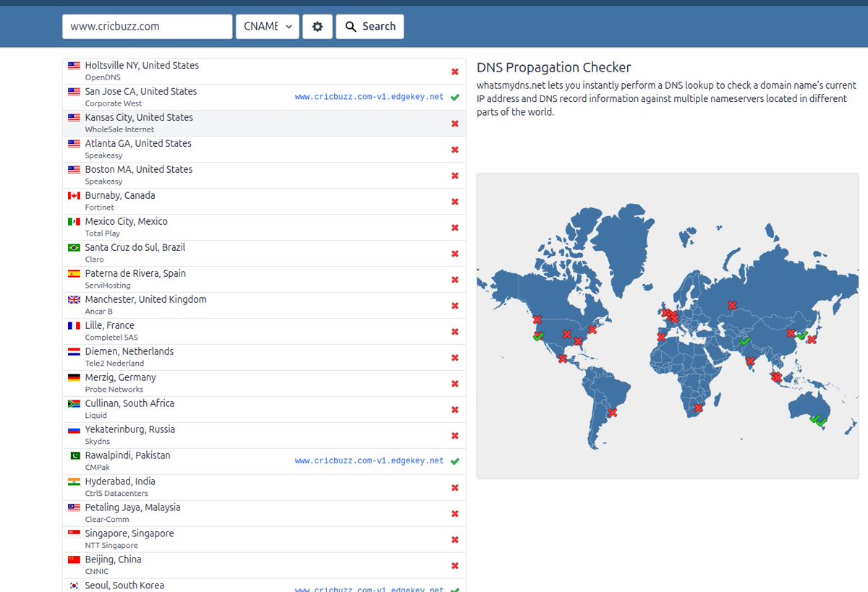Select the Mexico City, Mexico row
This screenshot has width=868, height=592.
(x=264, y=228)
